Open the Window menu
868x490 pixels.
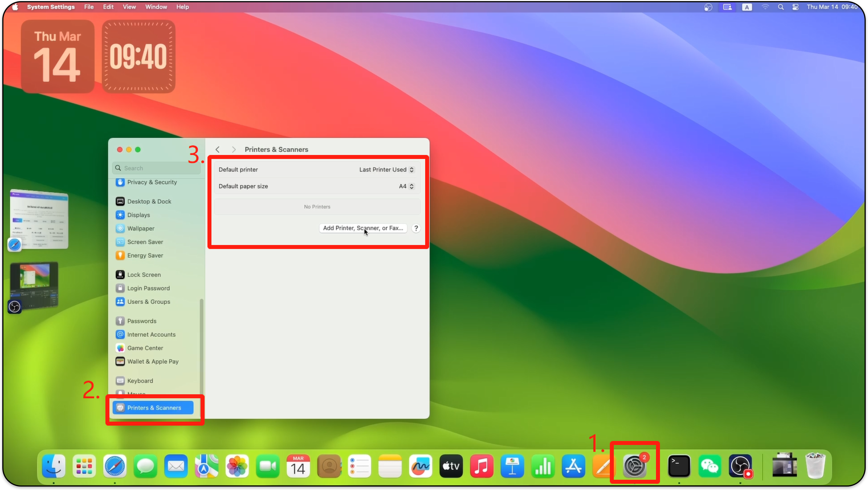[156, 7]
